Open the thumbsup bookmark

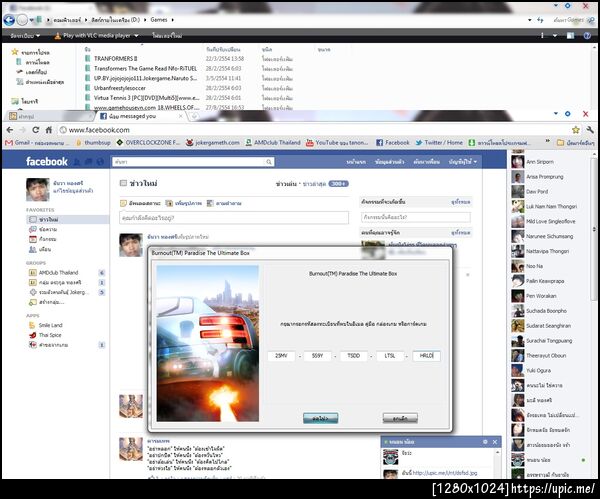[94, 143]
